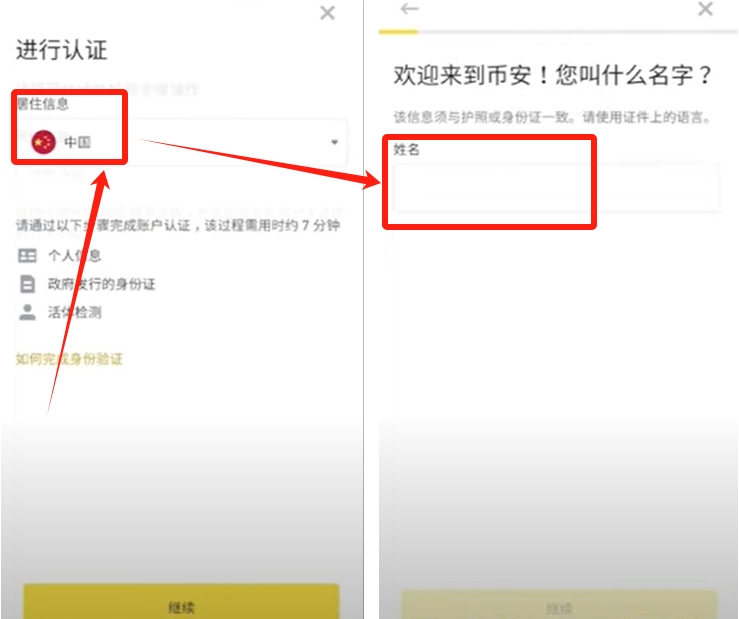Go back using the left arrow icon
The image size is (739, 619).
tap(409, 8)
